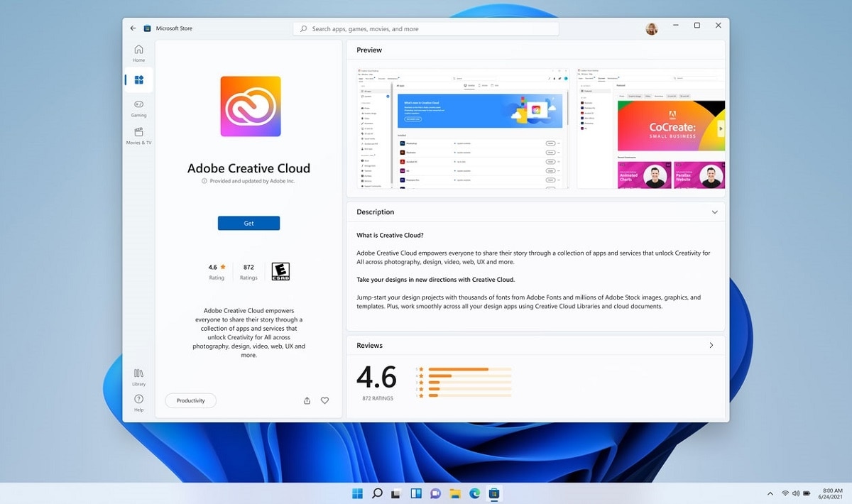This screenshot has height=504, width=852.
Task: Go to the Gaming section
Action: pyautogui.click(x=138, y=108)
